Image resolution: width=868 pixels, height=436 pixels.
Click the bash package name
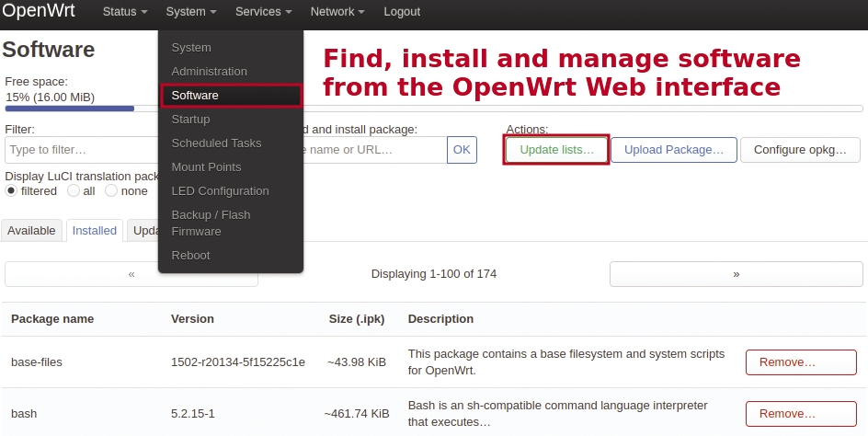pyautogui.click(x=24, y=413)
